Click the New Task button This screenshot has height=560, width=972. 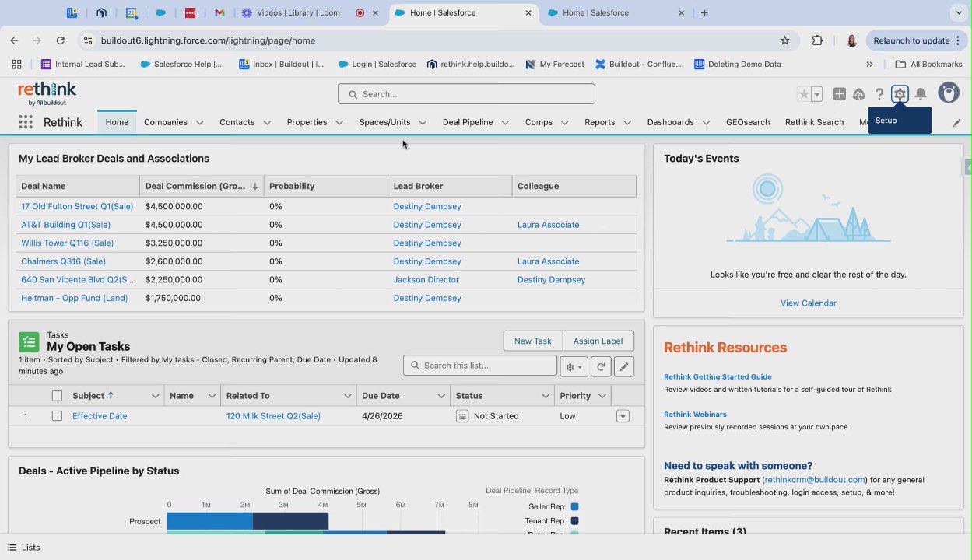tap(533, 341)
